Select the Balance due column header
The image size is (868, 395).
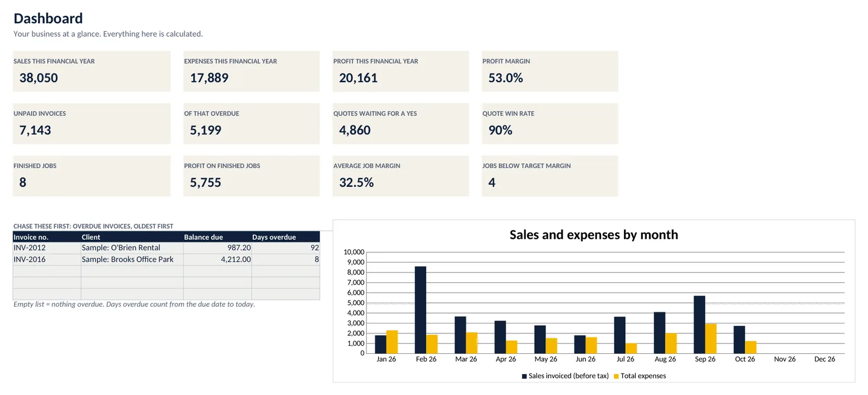coord(218,237)
